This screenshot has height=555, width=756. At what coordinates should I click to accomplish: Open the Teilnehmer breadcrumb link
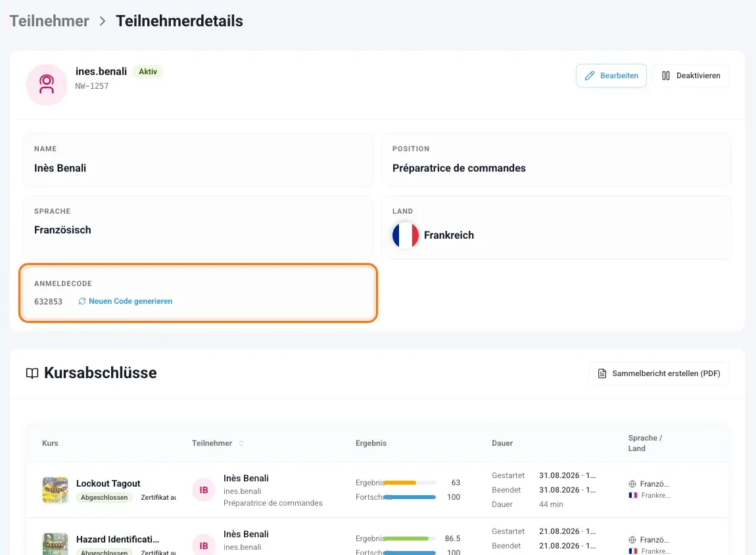[49, 21]
